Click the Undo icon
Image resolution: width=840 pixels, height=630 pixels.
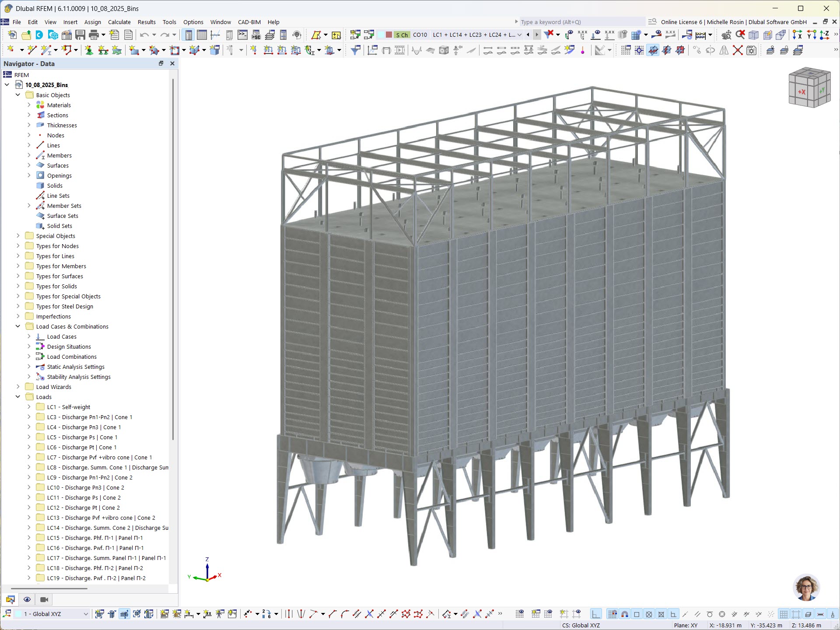click(143, 35)
